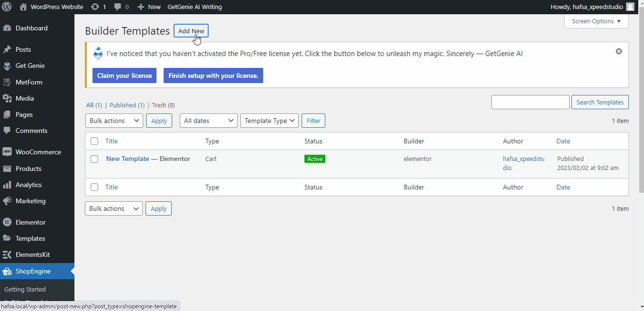
Task: Click the top Apply button
Action: [x=159, y=121]
